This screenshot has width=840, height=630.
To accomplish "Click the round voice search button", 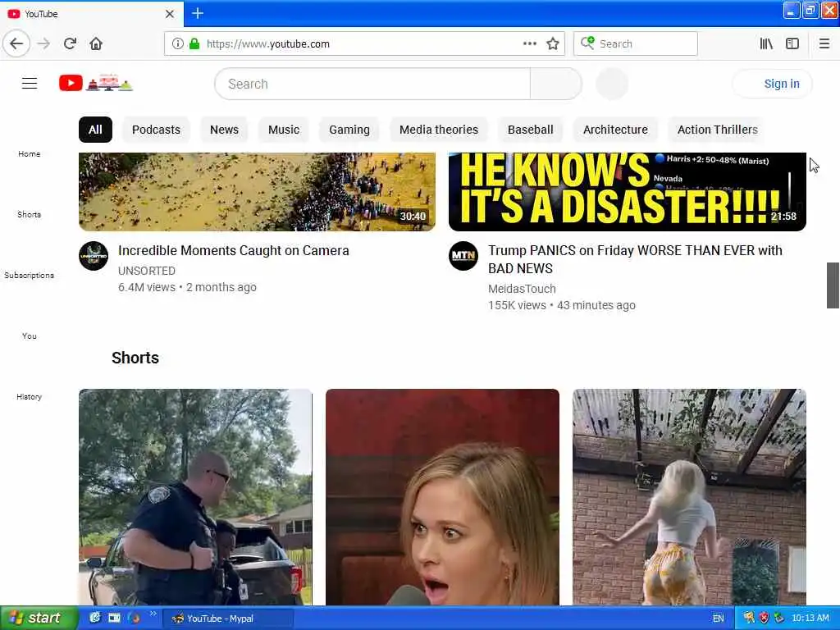I will click(x=612, y=84).
